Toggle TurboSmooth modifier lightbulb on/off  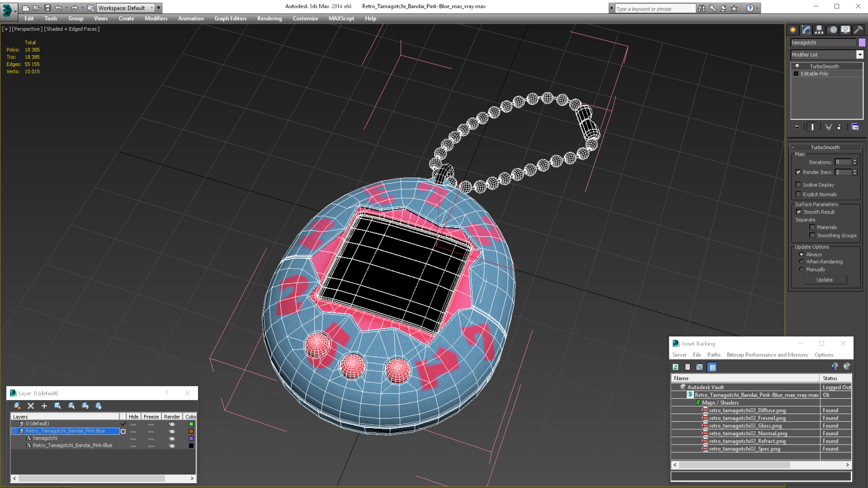click(x=797, y=66)
